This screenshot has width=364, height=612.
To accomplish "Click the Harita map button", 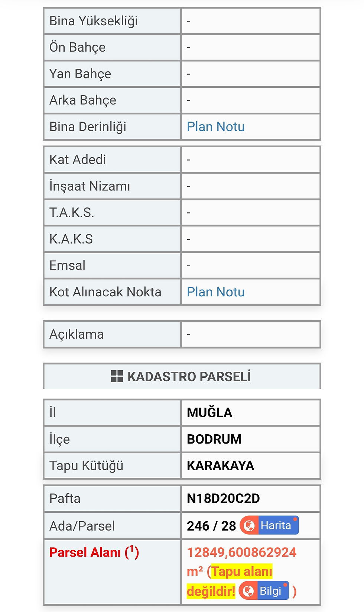I will click(269, 525).
